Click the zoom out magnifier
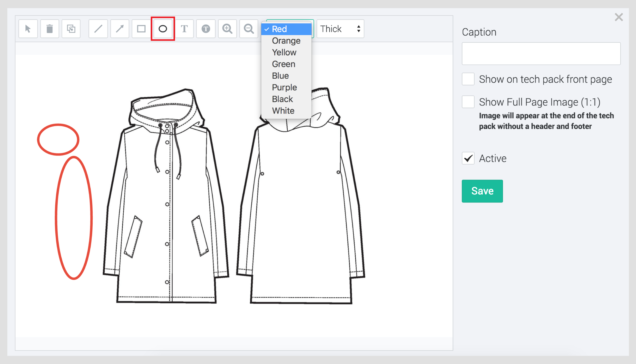This screenshot has height=364, width=636. (x=249, y=29)
